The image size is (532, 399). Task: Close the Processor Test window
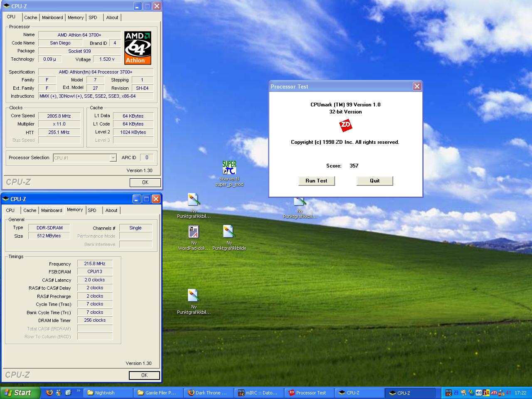(417, 86)
